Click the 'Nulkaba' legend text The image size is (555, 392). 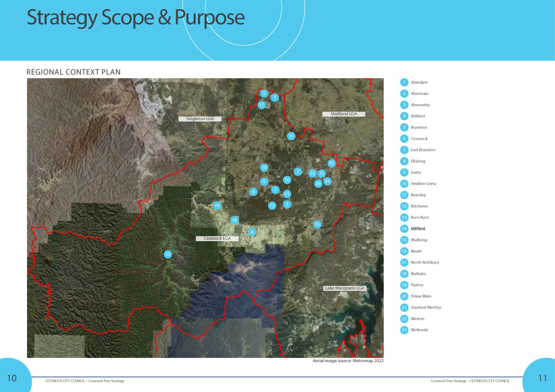(x=418, y=274)
